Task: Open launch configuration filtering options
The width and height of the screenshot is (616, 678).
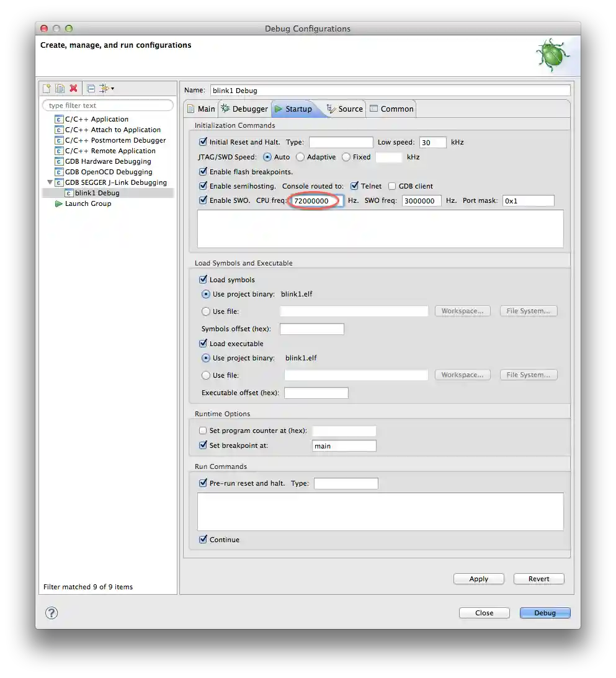Action: point(104,88)
